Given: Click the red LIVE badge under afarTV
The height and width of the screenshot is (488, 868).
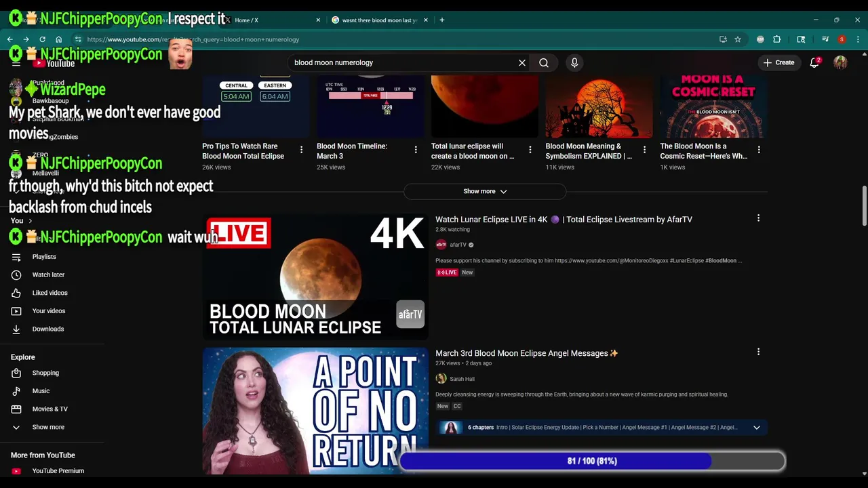Looking at the screenshot, I should 447,272.
